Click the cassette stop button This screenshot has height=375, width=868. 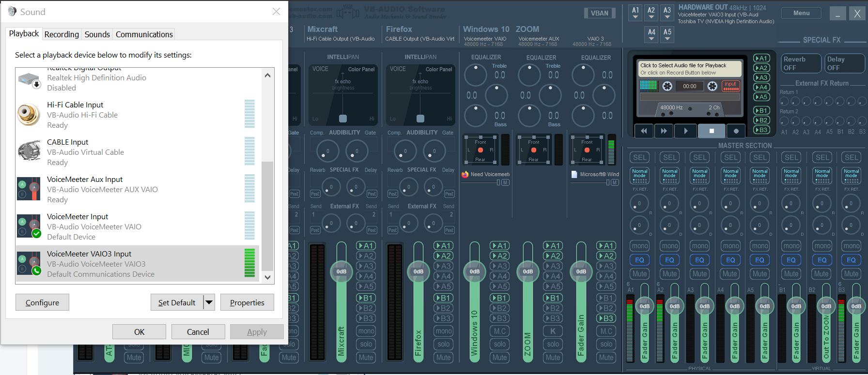tap(712, 131)
